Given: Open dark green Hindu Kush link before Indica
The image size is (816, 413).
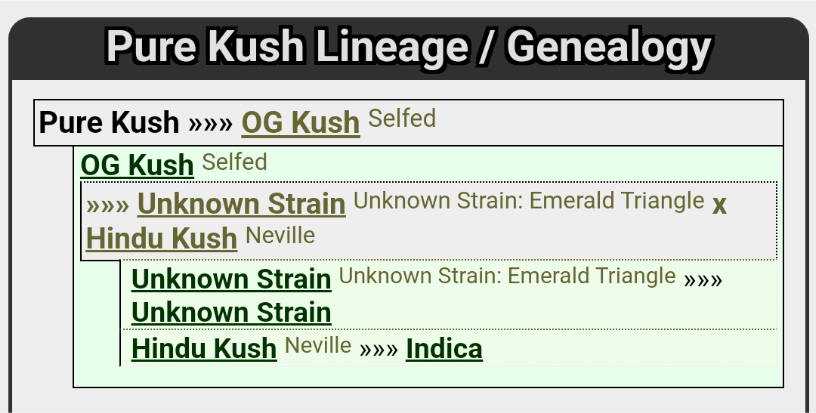Looking at the screenshot, I should [204, 348].
